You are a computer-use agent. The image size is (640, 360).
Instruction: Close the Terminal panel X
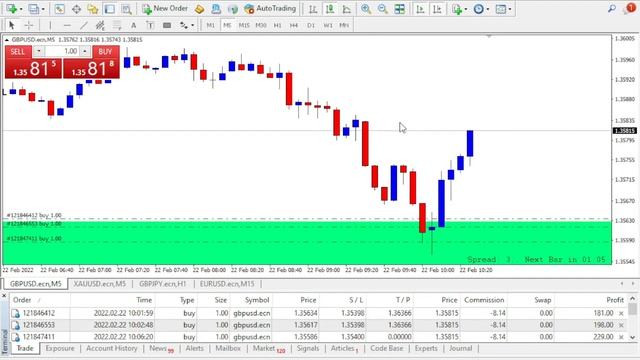pos(4,296)
